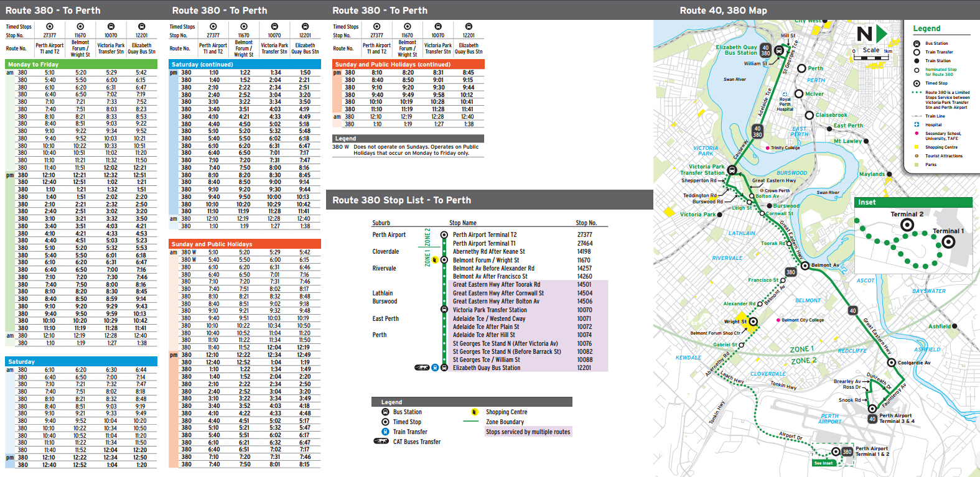This screenshot has width=980, height=477.
Task: Click the Saturday section header
Action: [81, 361]
